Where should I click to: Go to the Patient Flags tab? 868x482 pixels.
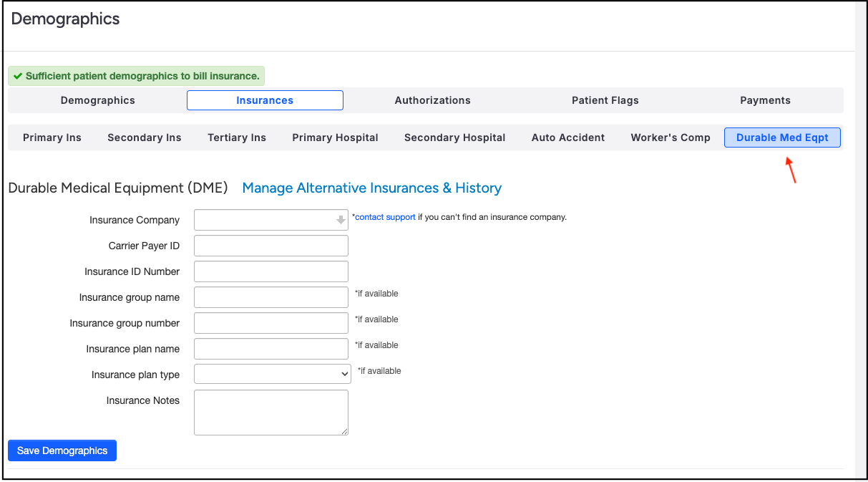click(605, 100)
